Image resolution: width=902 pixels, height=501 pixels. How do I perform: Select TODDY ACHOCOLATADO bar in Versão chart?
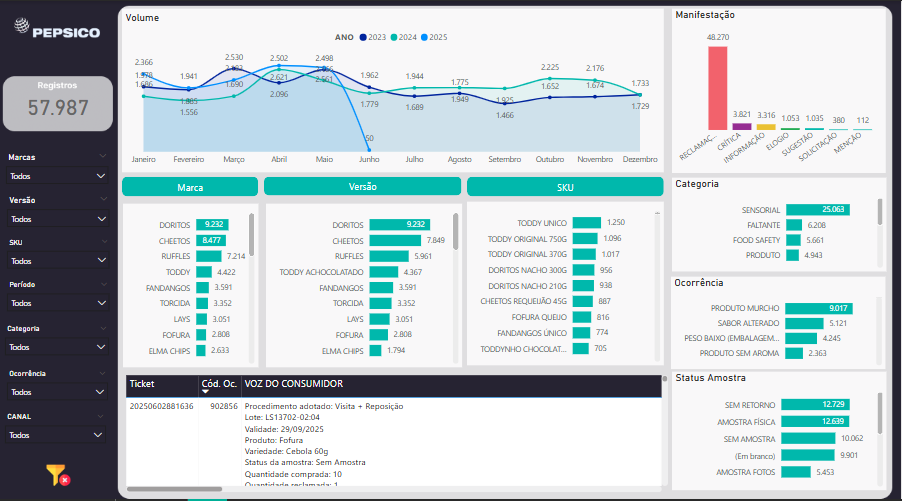tap(384, 271)
